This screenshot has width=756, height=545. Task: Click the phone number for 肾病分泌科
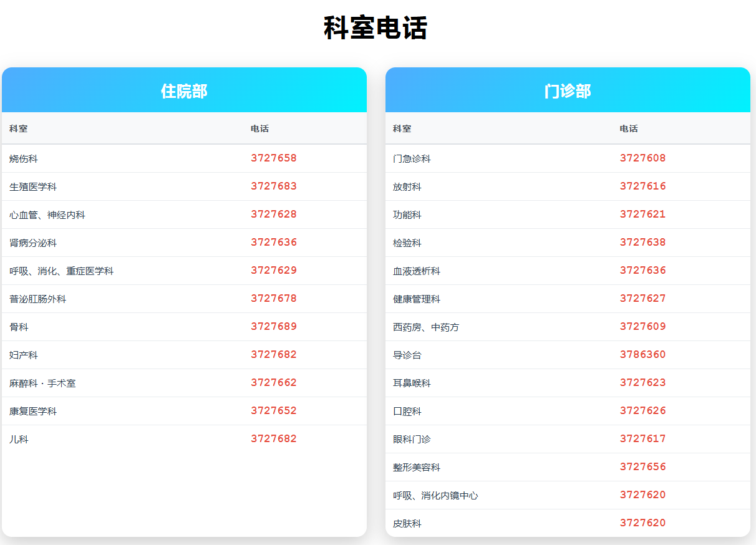[274, 243]
